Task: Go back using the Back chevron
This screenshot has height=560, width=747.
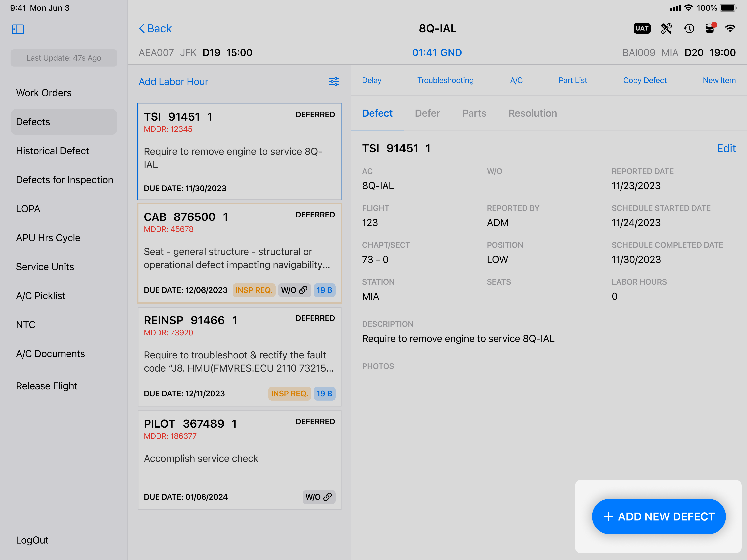Action: [155, 28]
